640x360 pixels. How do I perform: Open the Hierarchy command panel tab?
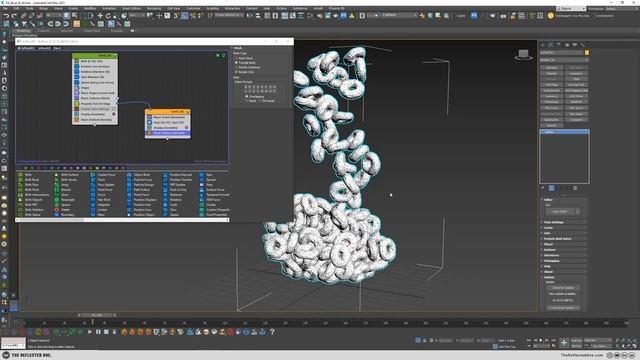pos(559,44)
